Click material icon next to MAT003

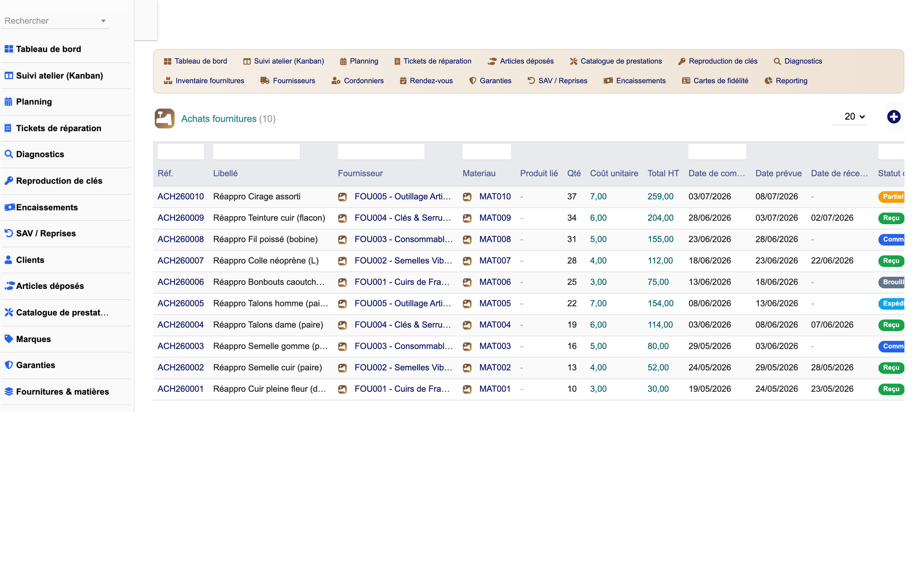tap(467, 347)
